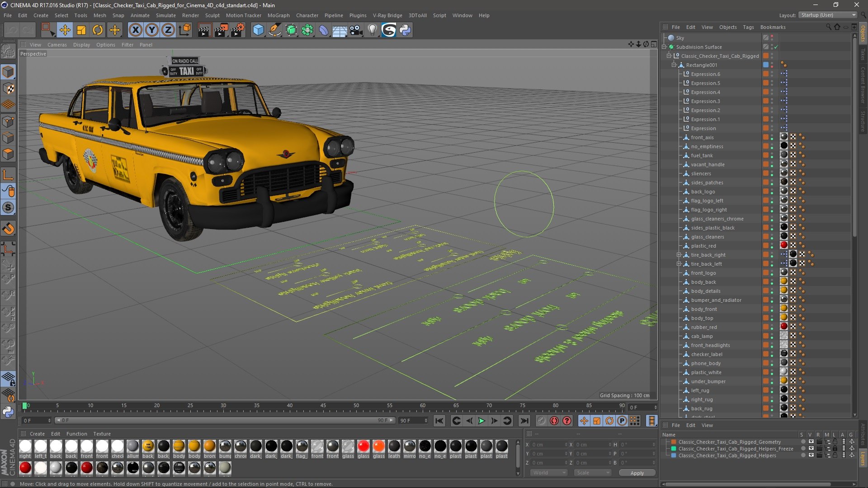The image size is (868, 488).
Task: Open Edit Render Settings icon
Action: tap(237, 30)
